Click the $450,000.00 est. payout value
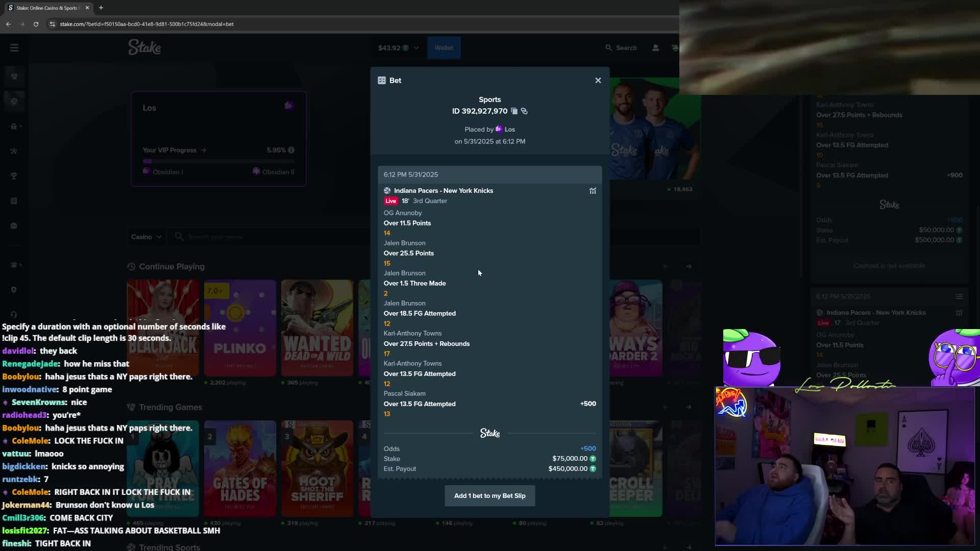The width and height of the screenshot is (980, 551). click(x=568, y=468)
